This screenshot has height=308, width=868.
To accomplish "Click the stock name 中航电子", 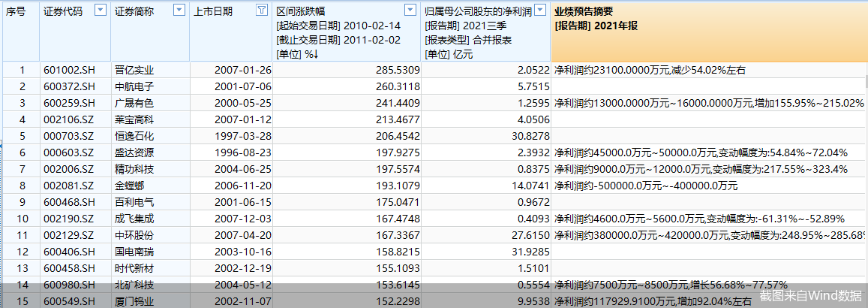I will click(134, 86).
